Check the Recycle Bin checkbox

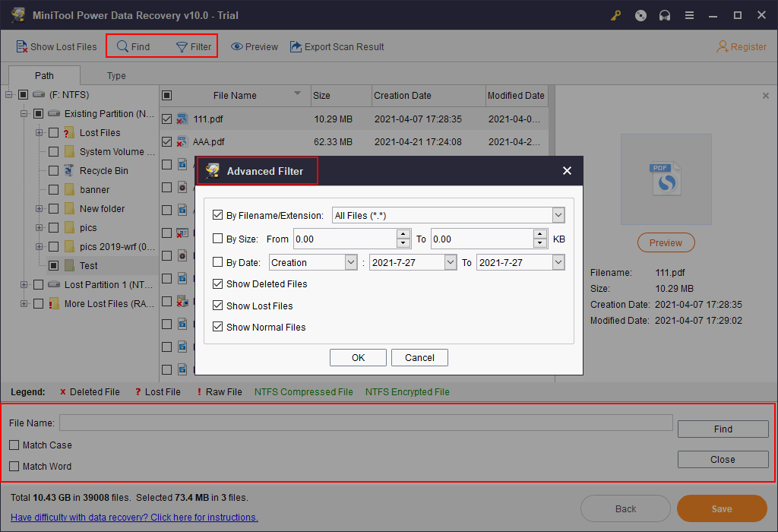tap(54, 171)
